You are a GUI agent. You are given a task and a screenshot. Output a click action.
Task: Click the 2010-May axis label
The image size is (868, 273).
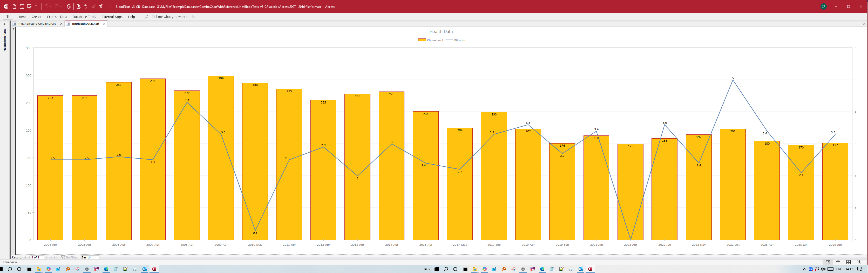[x=255, y=245]
